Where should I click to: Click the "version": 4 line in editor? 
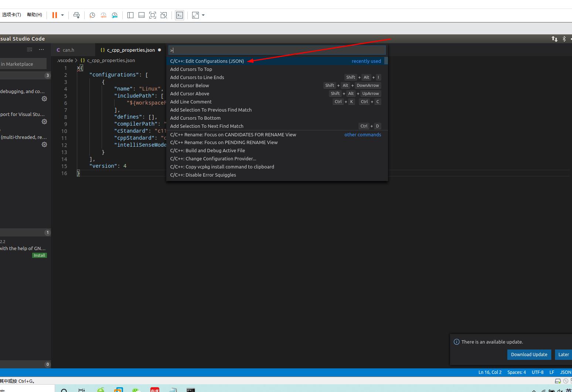point(108,166)
